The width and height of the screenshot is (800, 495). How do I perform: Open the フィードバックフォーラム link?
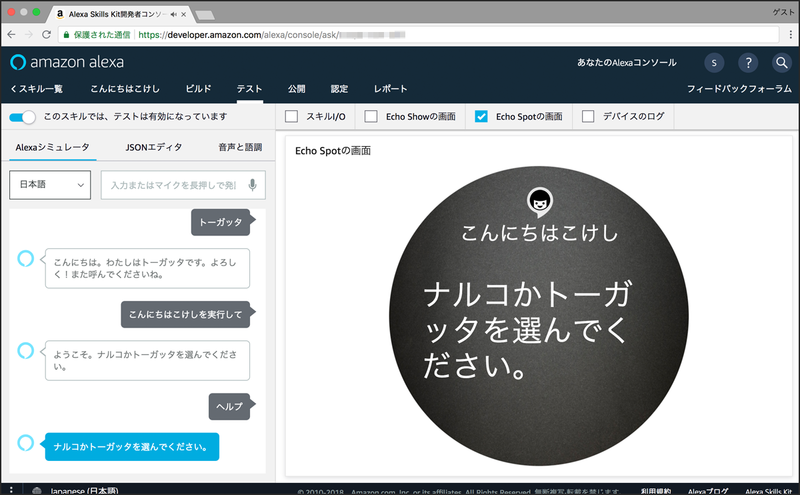click(739, 89)
